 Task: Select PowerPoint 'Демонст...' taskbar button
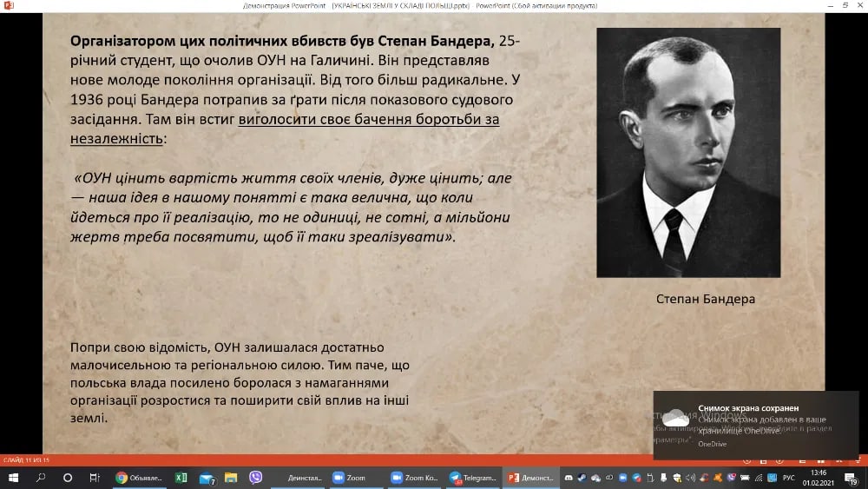tap(531, 478)
